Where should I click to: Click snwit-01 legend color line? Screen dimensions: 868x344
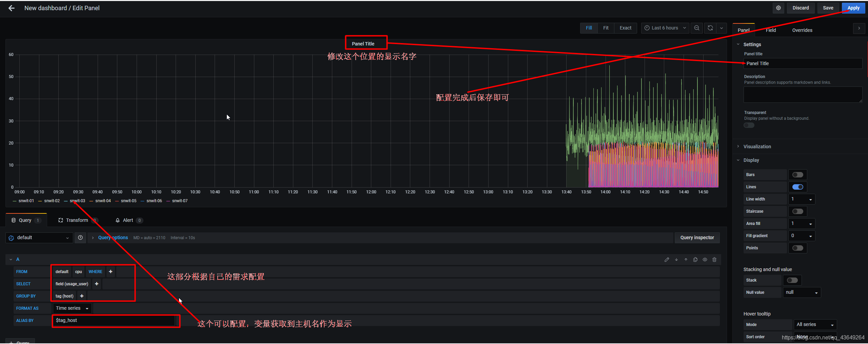pos(15,201)
